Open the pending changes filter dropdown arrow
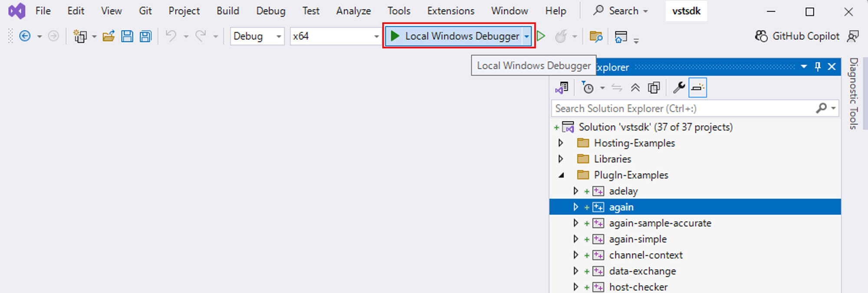Image resolution: width=868 pixels, height=293 pixels. pos(602,88)
